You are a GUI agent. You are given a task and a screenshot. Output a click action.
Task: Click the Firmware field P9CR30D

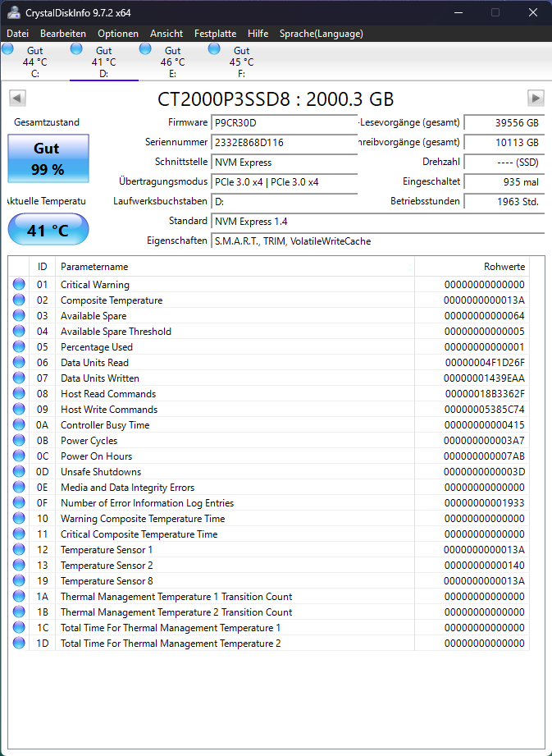(x=284, y=122)
